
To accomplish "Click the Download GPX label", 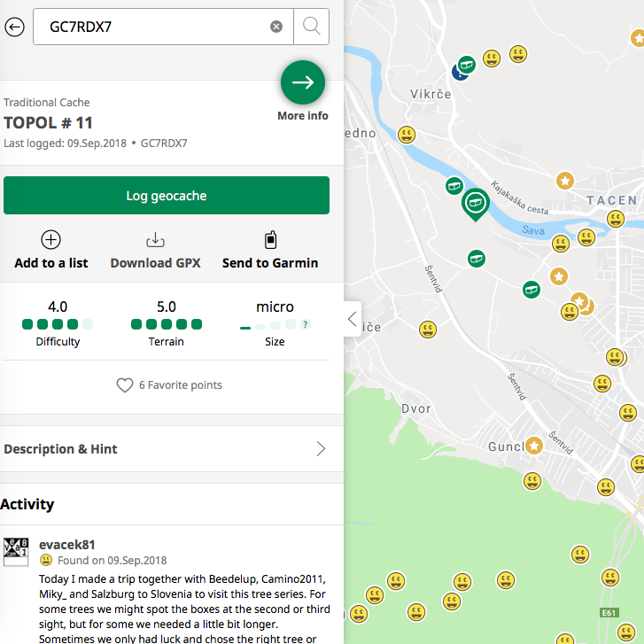I will [x=155, y=263].
